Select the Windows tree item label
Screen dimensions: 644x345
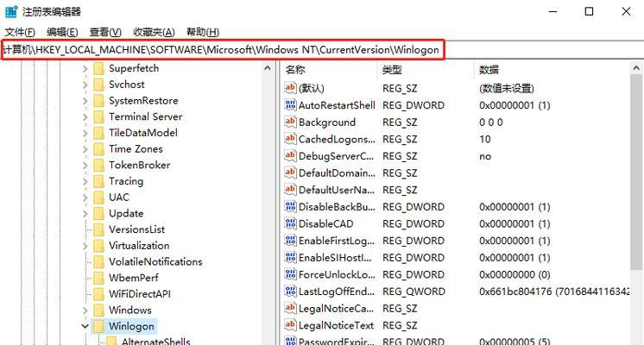[130, 310]
